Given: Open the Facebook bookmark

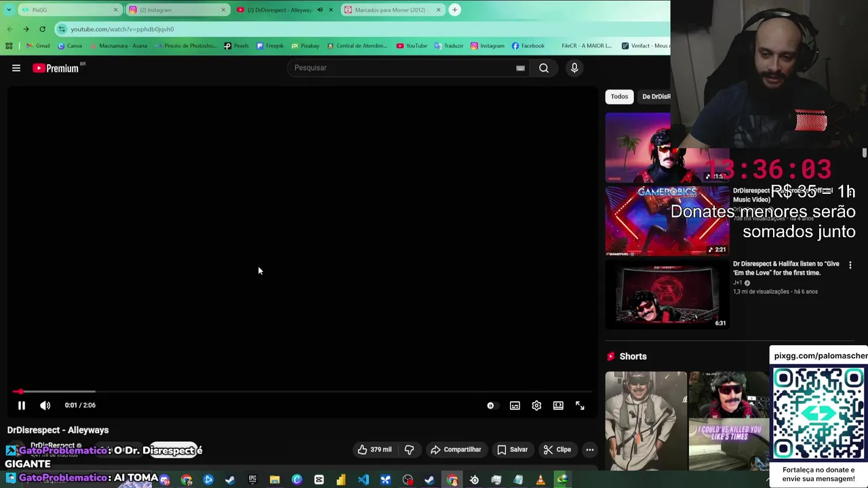Looking at the screenshot, I should (528, 45).
